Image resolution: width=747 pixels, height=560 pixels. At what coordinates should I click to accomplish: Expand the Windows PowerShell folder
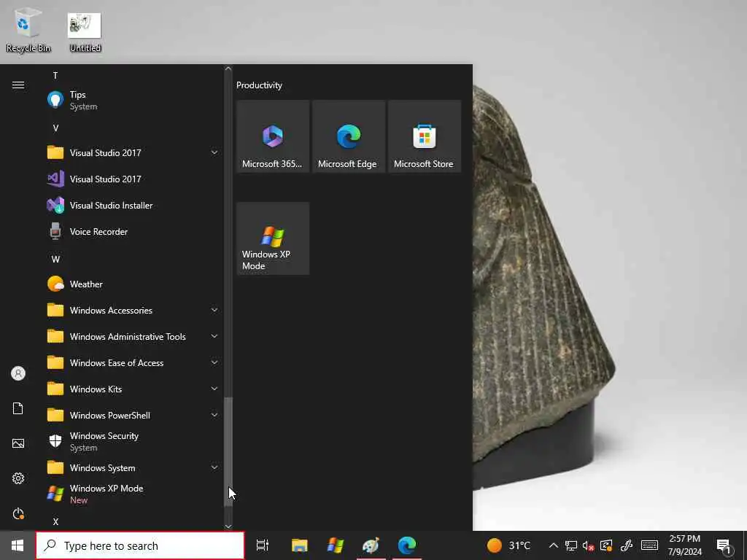133,415
